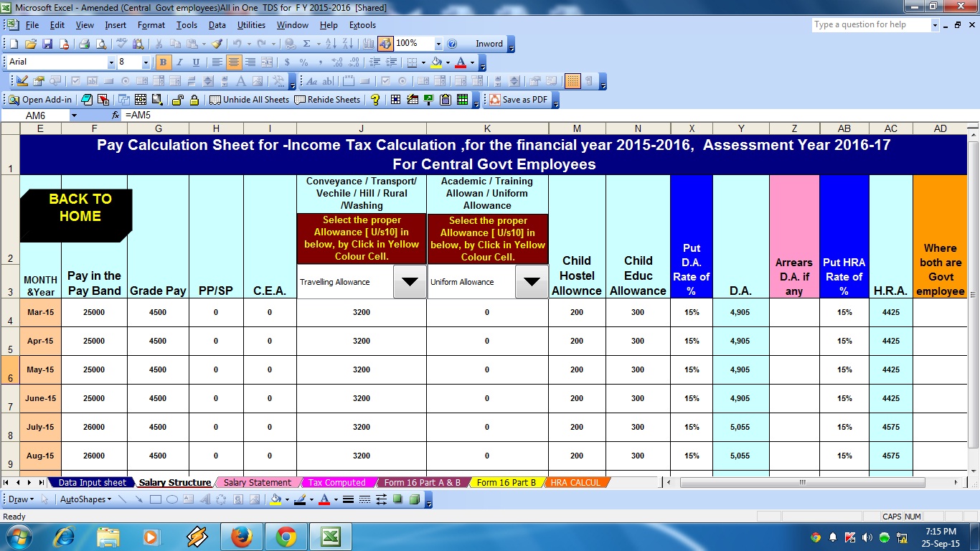Open Excel Help question mark icon
Screen dimensions: 980x551
[x=452, y=44]
